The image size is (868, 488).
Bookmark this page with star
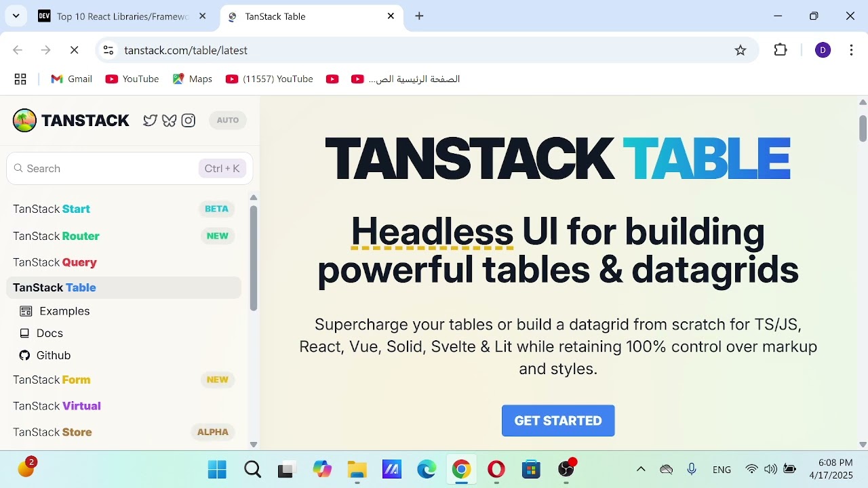pyautogui.click(x=741, y=50)
